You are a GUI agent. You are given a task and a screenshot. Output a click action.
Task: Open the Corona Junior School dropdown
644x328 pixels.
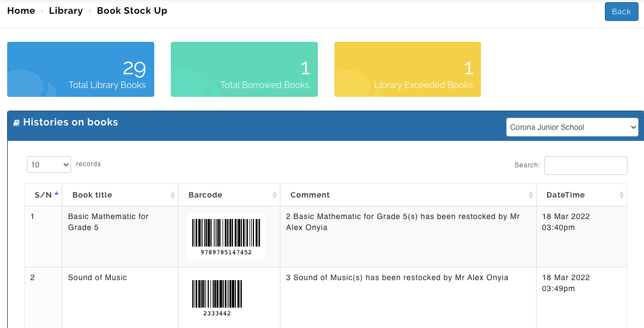tap(572, 127)
